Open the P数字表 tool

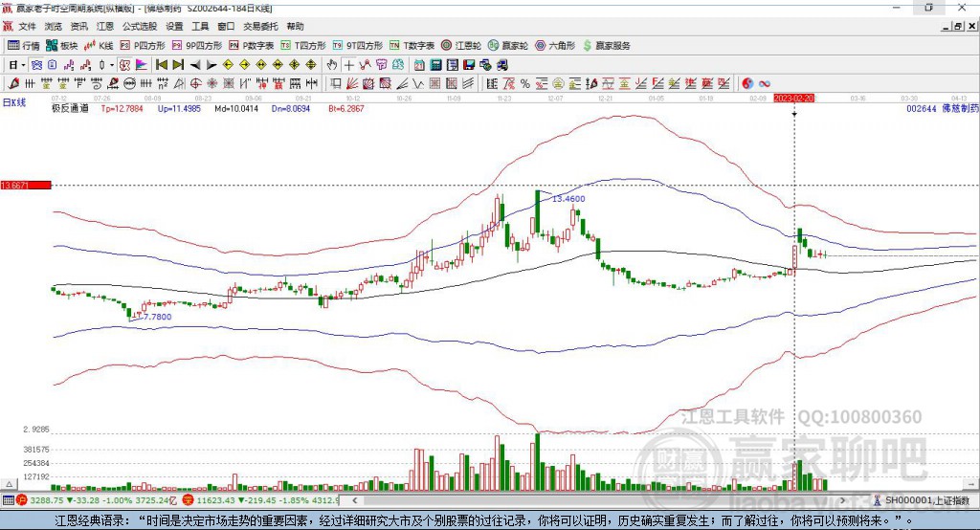[252, 46]
